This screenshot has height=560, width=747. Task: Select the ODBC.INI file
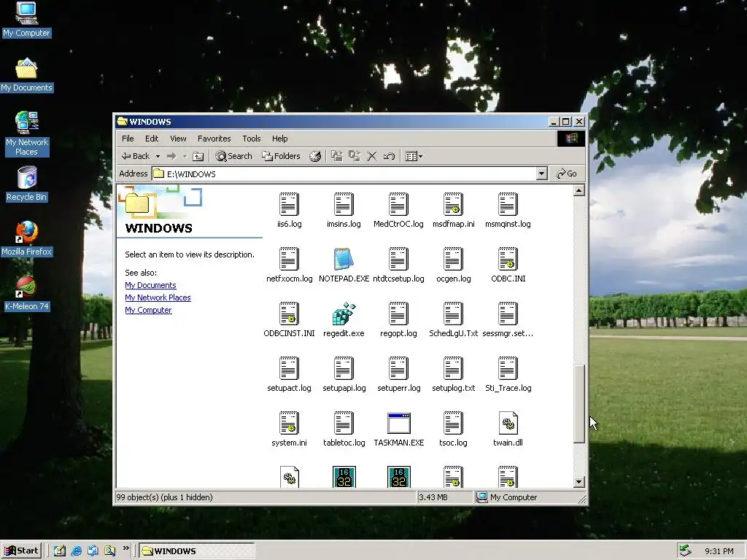(x=508, y=265)
